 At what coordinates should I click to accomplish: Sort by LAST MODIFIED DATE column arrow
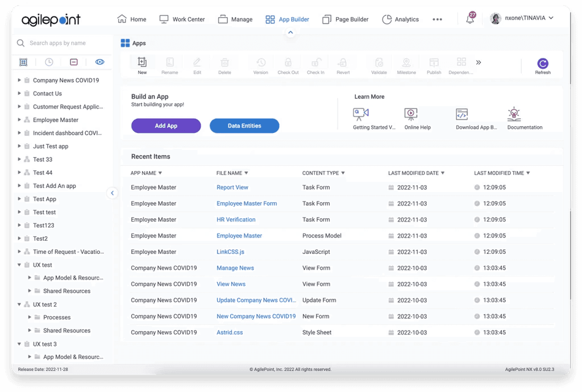[442, 173]
